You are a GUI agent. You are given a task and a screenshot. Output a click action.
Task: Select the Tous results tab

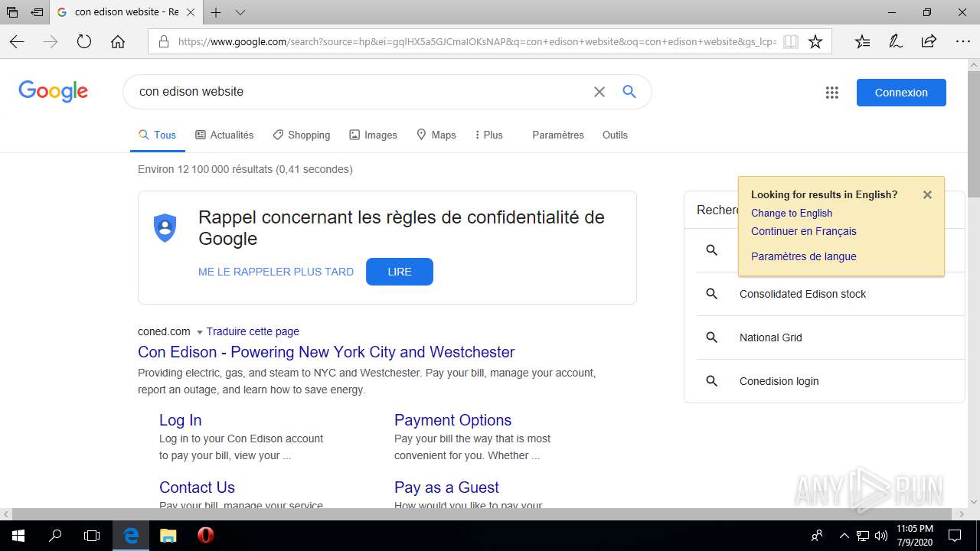pyautogui.click(x=157, y=135)
